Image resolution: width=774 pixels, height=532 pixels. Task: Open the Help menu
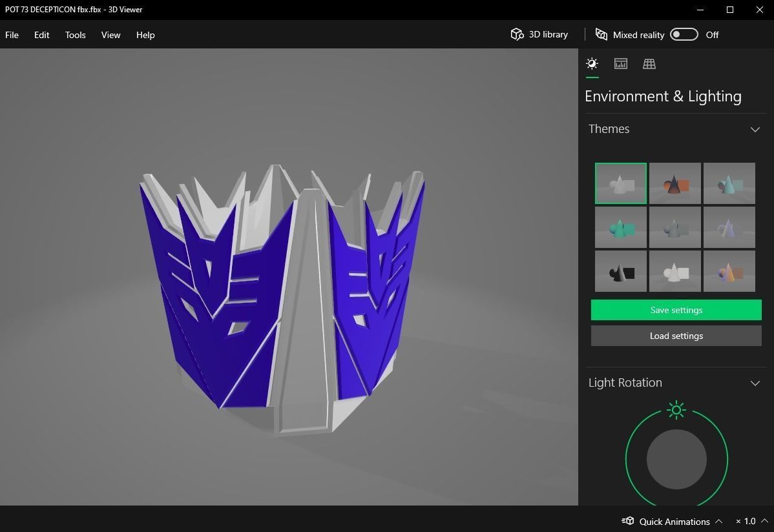[x=145, y=35]
